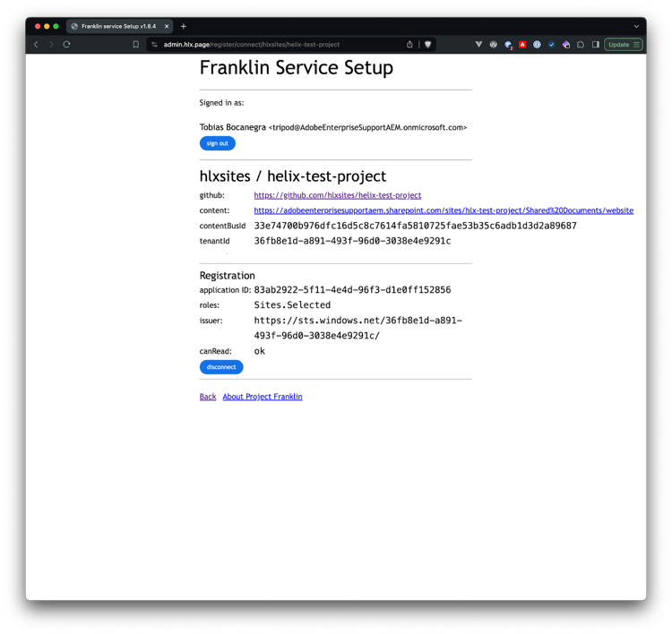Reload the page with refresh icon
Viewport: 672px width, 634px height.
point(66,44)
